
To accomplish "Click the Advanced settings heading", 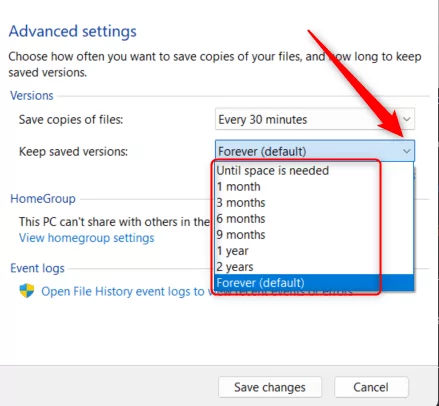I will tap(73, 32).
